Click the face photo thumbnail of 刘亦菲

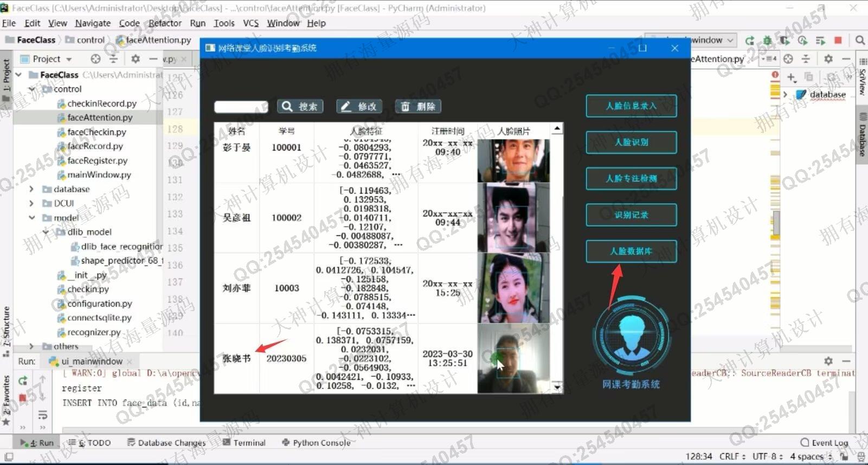[513, 288]
